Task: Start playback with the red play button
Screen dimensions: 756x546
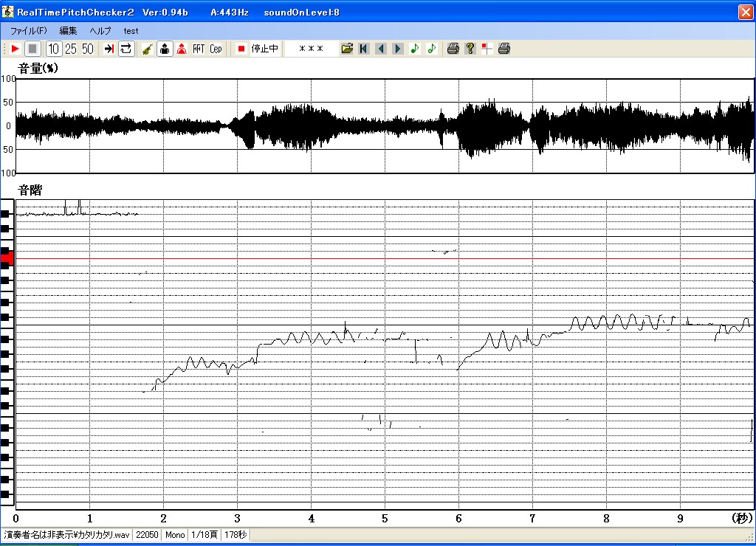Action: click(15, 49)
